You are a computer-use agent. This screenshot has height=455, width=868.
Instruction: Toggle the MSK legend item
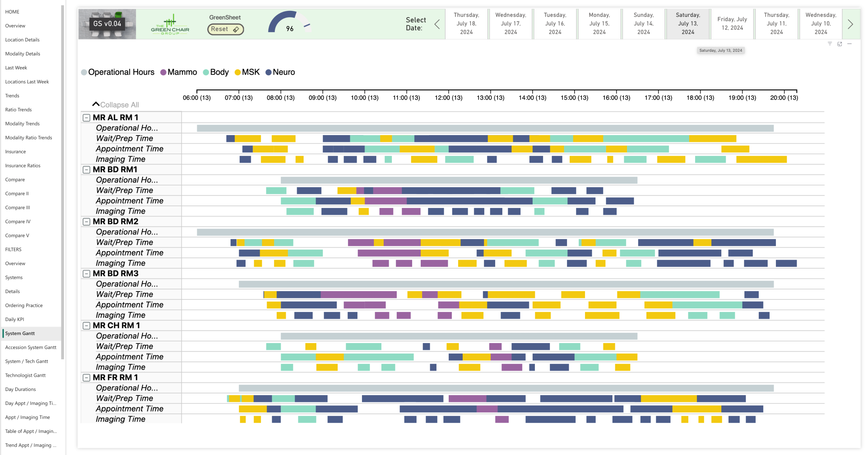(x=247, y=72)
